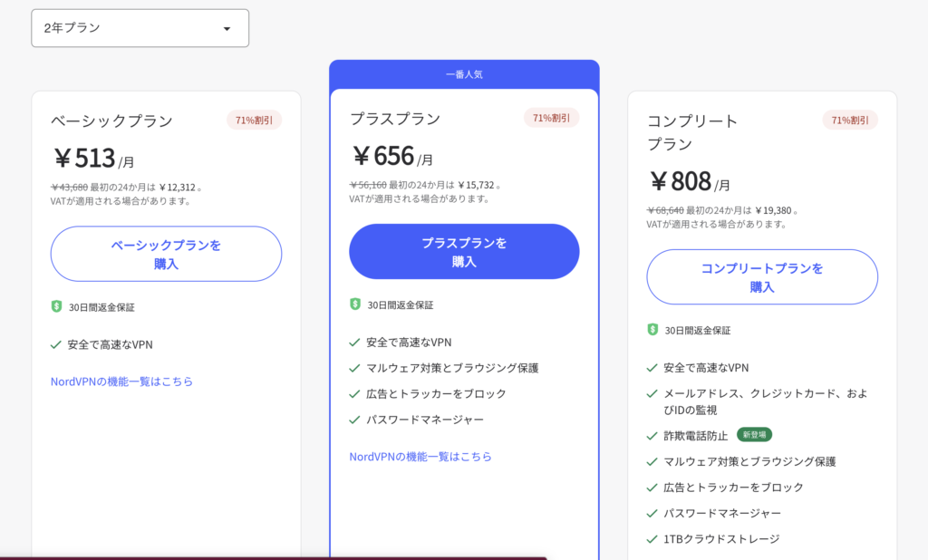
Task: Click checkmark beside 広告とトラッカーをブロック on Plus plan
Action: (354, 394)
